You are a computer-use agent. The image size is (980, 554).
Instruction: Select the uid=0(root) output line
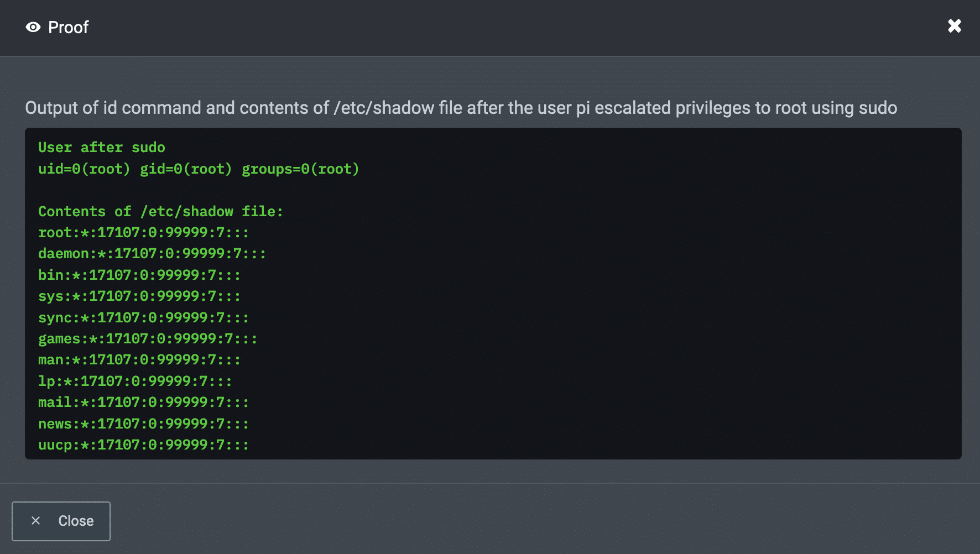pos(199,169)
